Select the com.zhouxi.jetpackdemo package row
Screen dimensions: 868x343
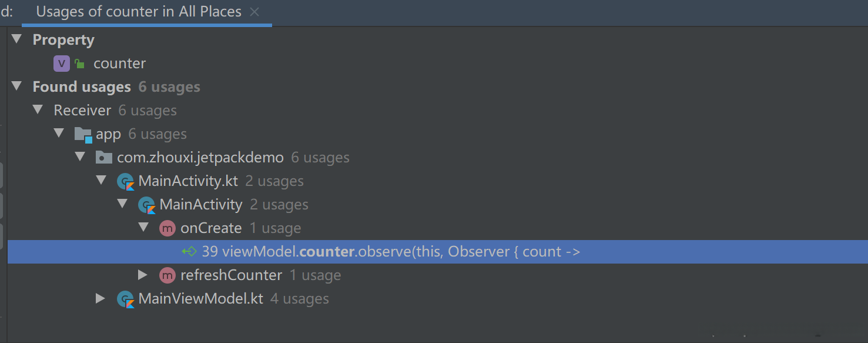pos(200,158)
